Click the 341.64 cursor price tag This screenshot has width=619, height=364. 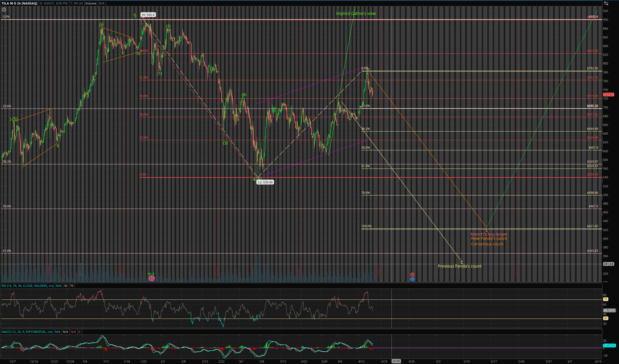[608, 264]
